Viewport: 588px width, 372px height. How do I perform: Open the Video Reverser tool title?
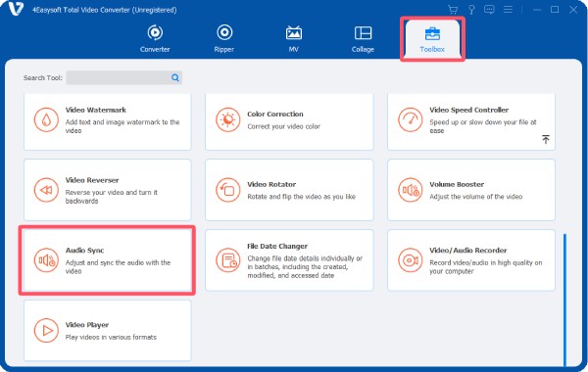click(92, 180)
